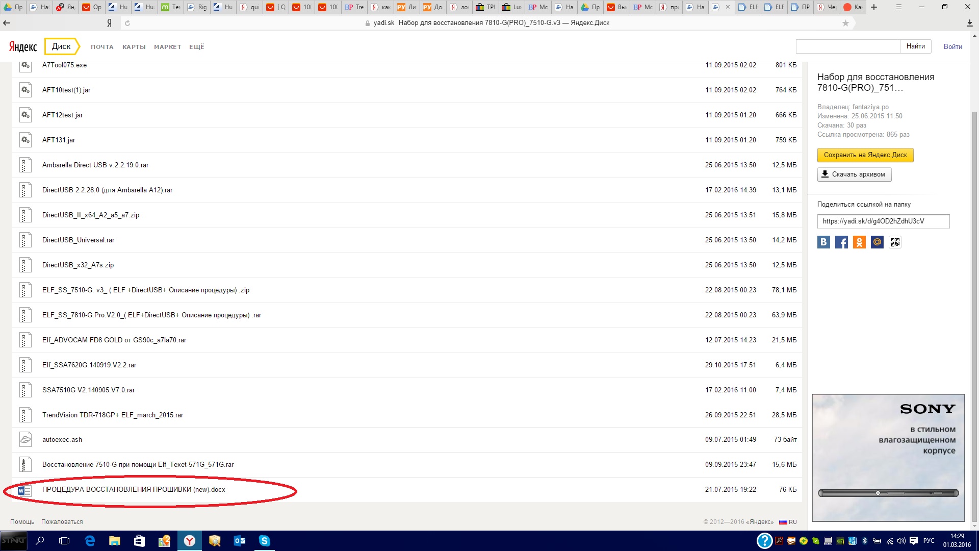Image resolution: width=980 pixels, height=551 pixels.
Task: Open browser downloads arrow icon
Action: coord(969,23)
